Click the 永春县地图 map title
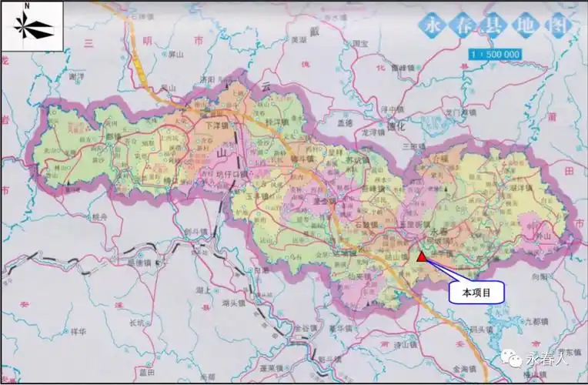Viewport: 588px width, 385px height. (x=498, y=26)
